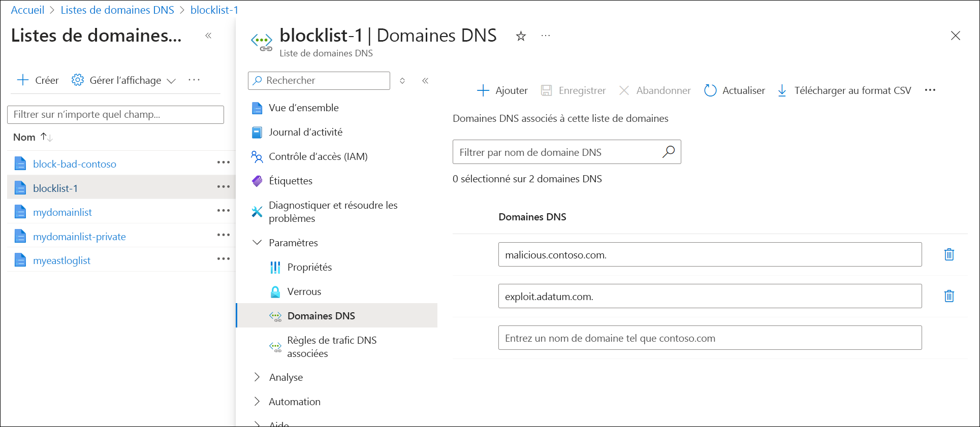Open more options for blocklist-1 row
Viewport: 980px width, 427px height.
224,187
